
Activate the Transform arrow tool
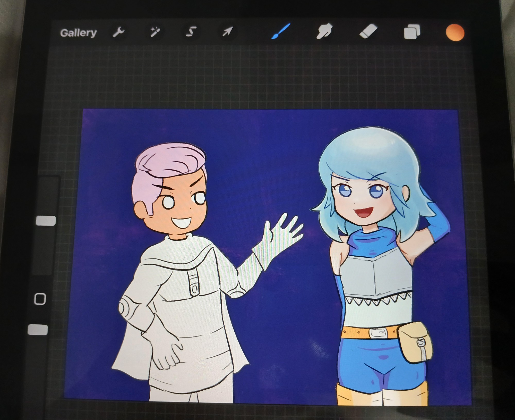click(x=228, y=32)
